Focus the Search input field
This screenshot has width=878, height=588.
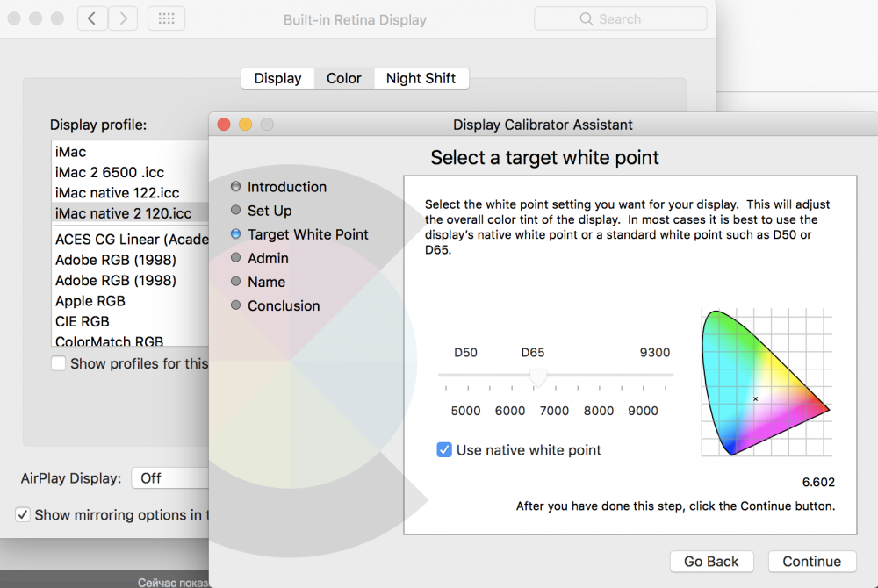point(621,19)
